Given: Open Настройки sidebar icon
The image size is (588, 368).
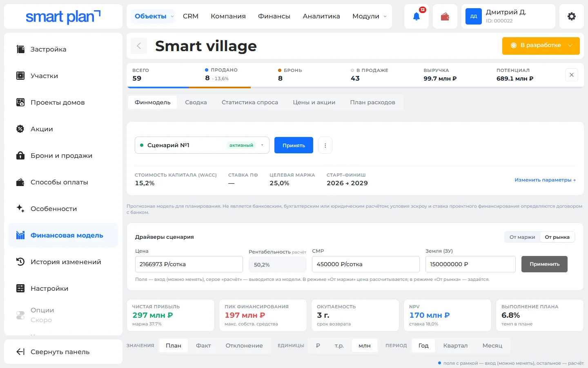Looking at the screenshot, I should point(20,289).
